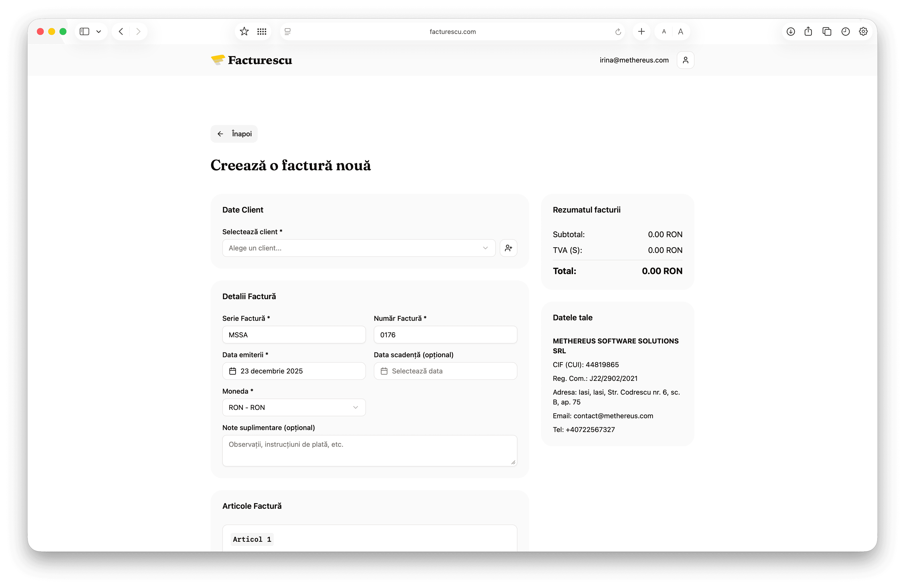Click the favorites grid icon
The image size is (905, 588).
pos(262,31)
